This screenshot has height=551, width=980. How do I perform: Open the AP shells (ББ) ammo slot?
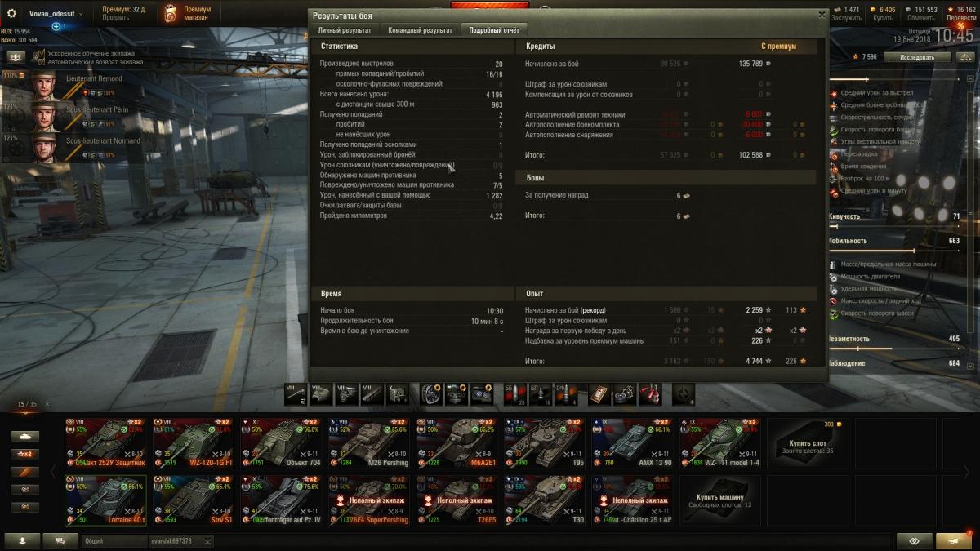(x=516, y=394)
